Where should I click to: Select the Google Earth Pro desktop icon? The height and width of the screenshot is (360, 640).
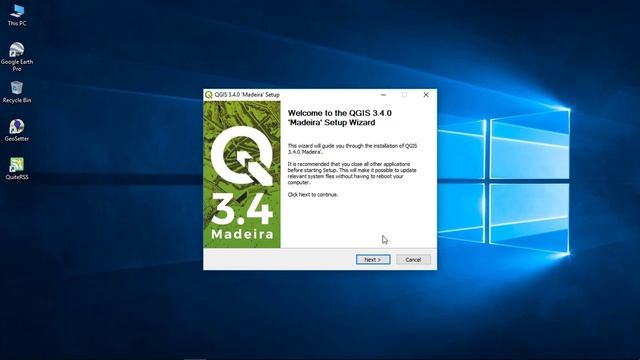17,56
